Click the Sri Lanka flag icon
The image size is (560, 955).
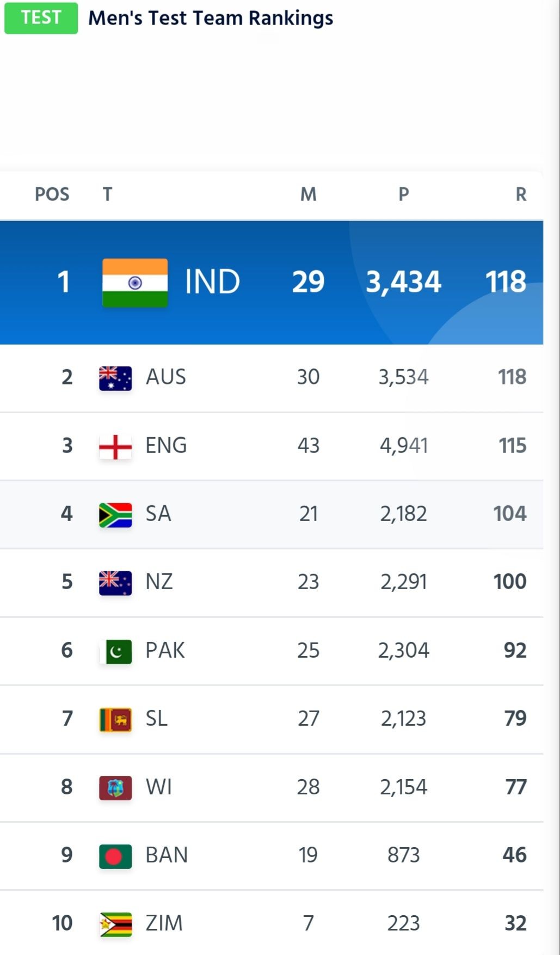[x=115, y=720]
